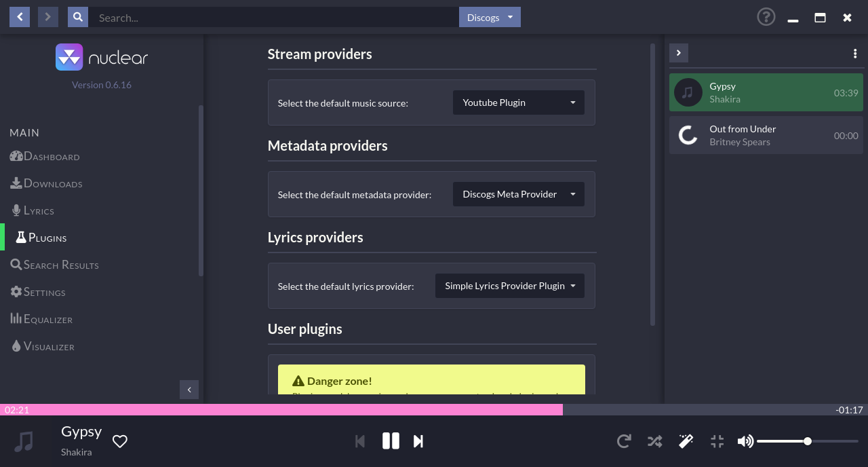
Task: Mute the volume with the speaker icon
Action: pyautogui.click(x=746, y=441)
